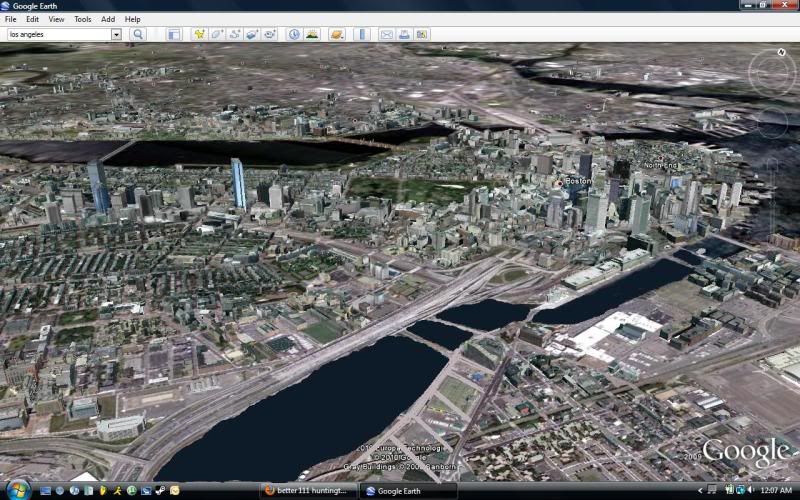The image size is (800, 500).
Task: Click the North End place label
Action: point(660,165)
